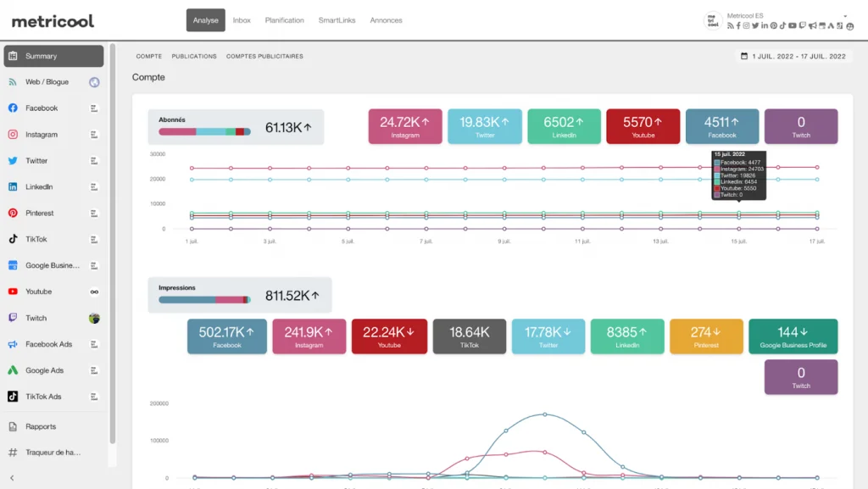Select the Google Ads logo in sidebar
868x489 pixels.
[13, 370]
